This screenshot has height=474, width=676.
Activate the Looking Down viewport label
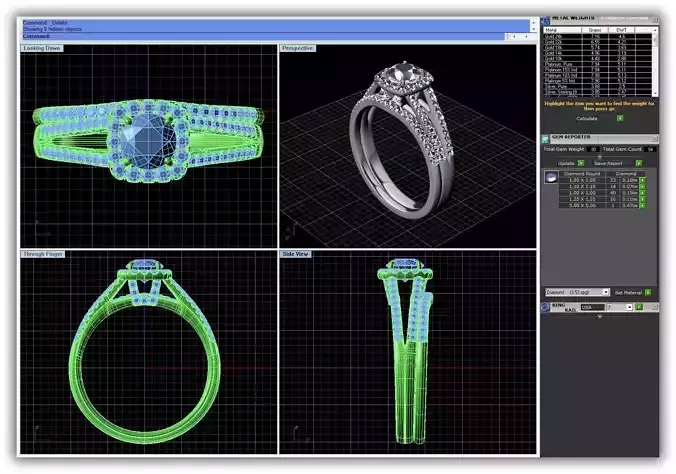pyautogui.click(x=42, y=48)
